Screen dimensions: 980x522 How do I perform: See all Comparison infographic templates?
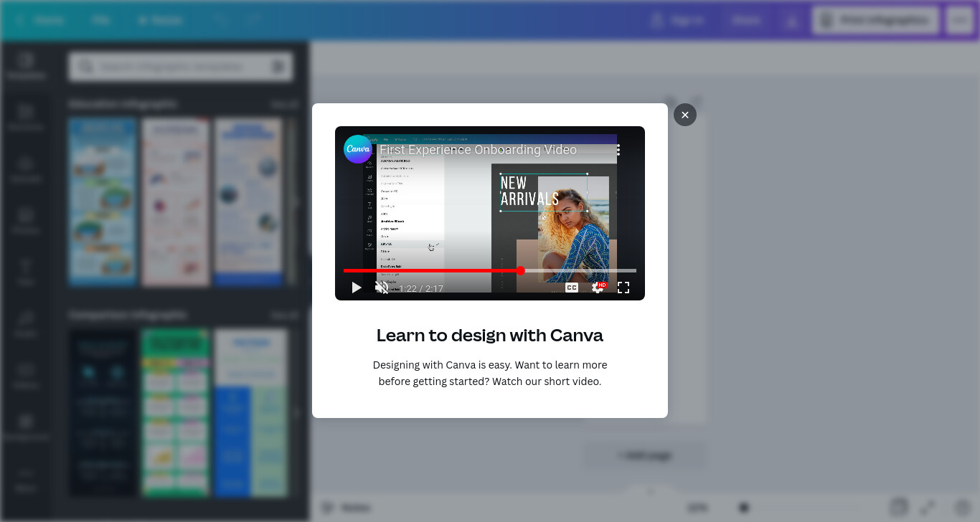[285, 315]
